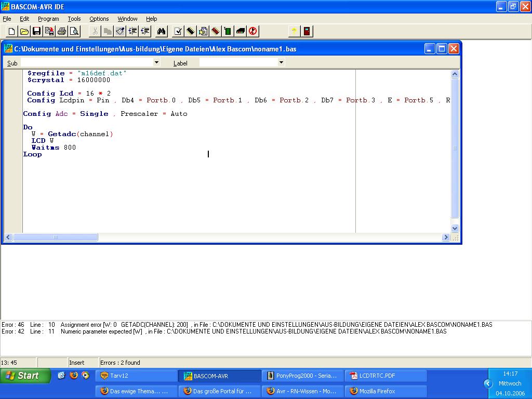Click the $regfile code line

click(77, 73)
